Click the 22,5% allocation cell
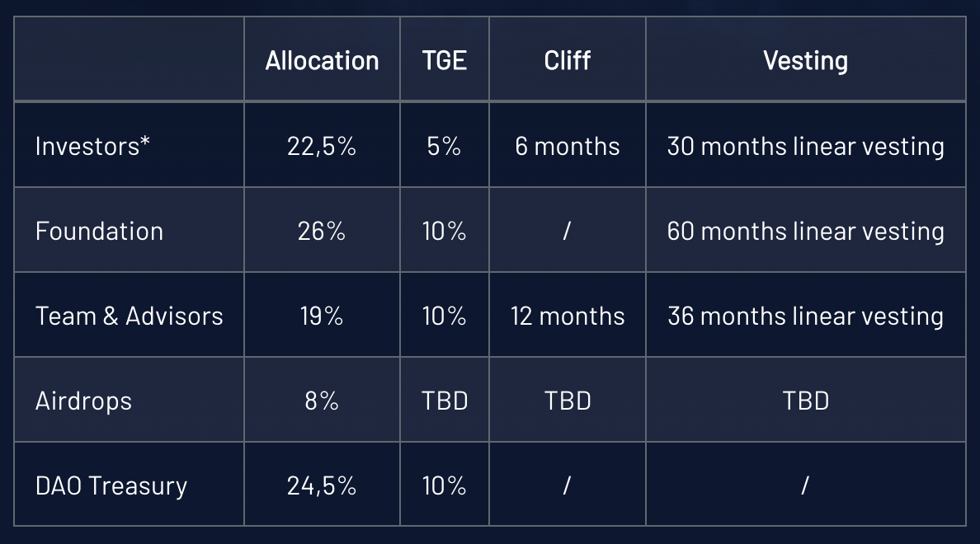This screenshot has height=544, width=980. coord(322,146)
